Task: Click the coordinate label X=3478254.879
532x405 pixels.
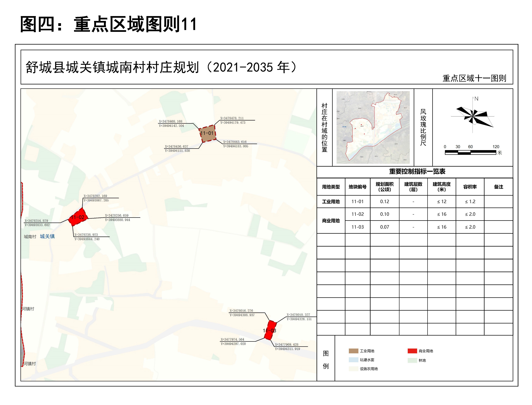Action: pyautogui.click(x=36, y=221)
